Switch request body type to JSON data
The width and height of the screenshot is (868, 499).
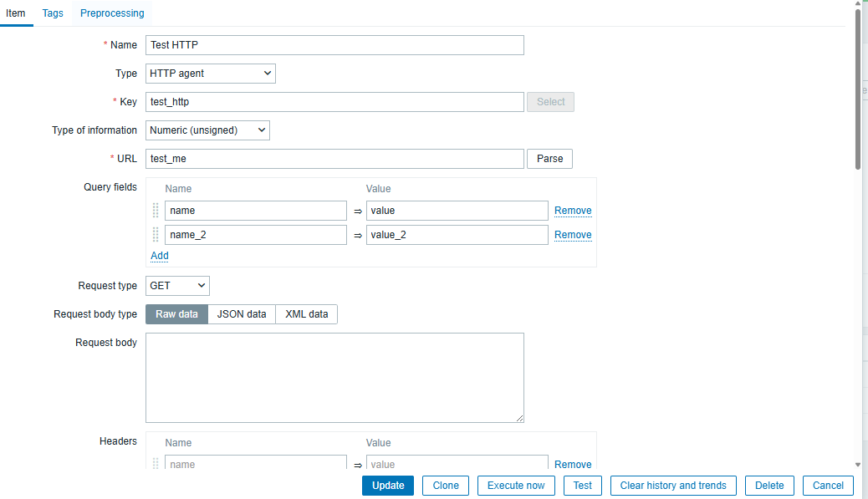coord(242,314)
